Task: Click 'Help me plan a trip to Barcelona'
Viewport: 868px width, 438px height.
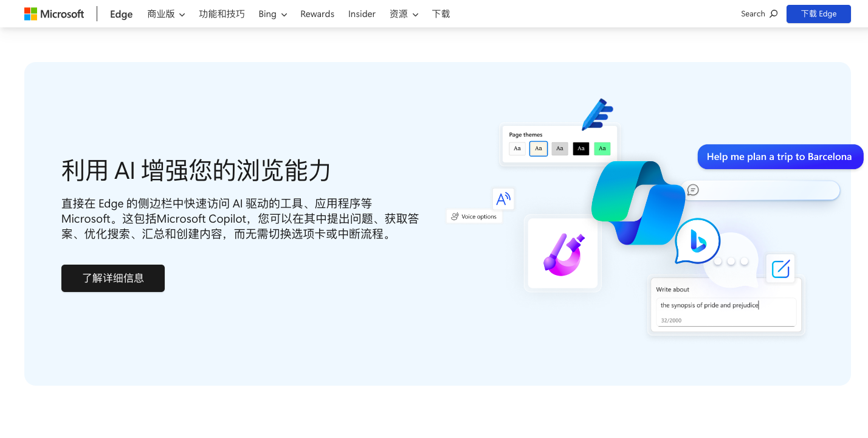Action: (x=780, y=156)
